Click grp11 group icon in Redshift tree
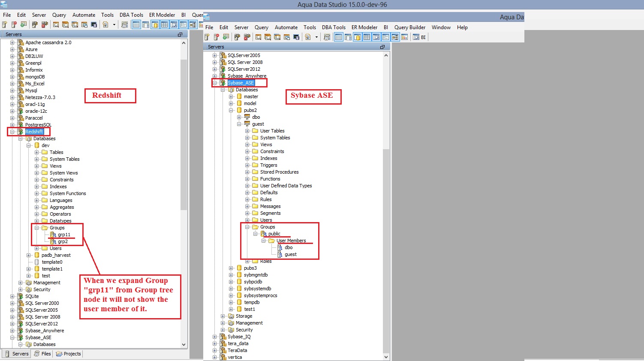Screen dimensions: 644x361 [53, 235]
